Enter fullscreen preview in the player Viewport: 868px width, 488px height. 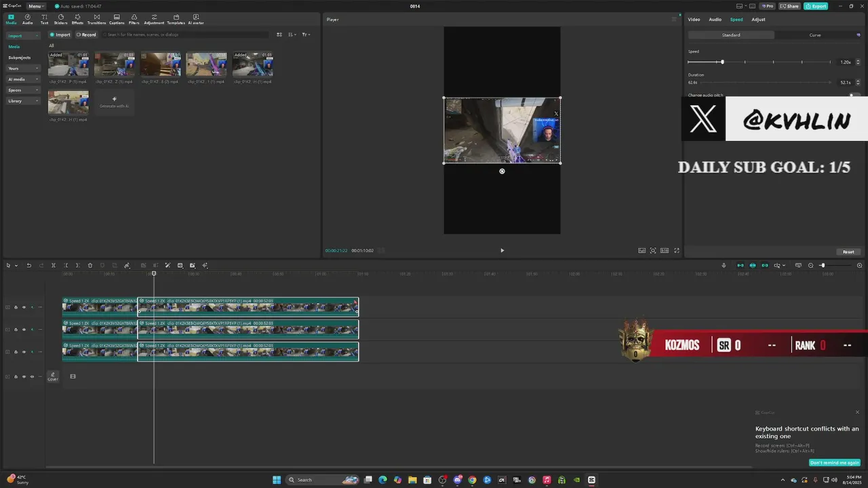pyautogui.click(x=676, y=250)
